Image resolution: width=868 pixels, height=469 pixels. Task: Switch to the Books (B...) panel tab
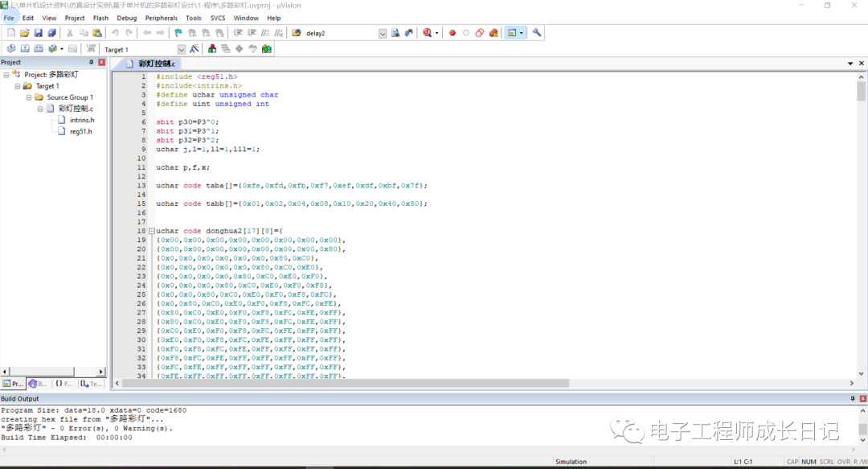click(x=38, y=384)
